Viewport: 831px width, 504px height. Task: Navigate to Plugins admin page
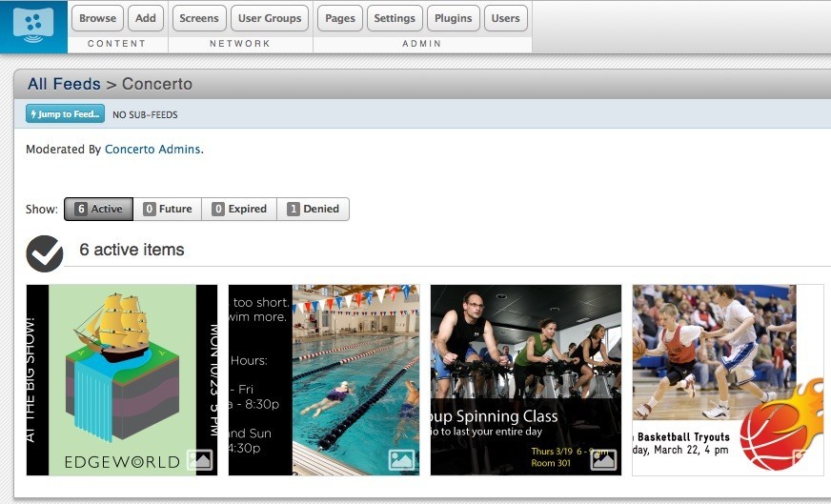tap(453, 18)
